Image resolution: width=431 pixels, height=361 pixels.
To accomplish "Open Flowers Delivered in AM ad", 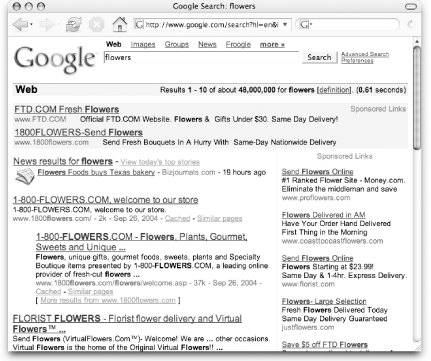I will pos(323,215).
